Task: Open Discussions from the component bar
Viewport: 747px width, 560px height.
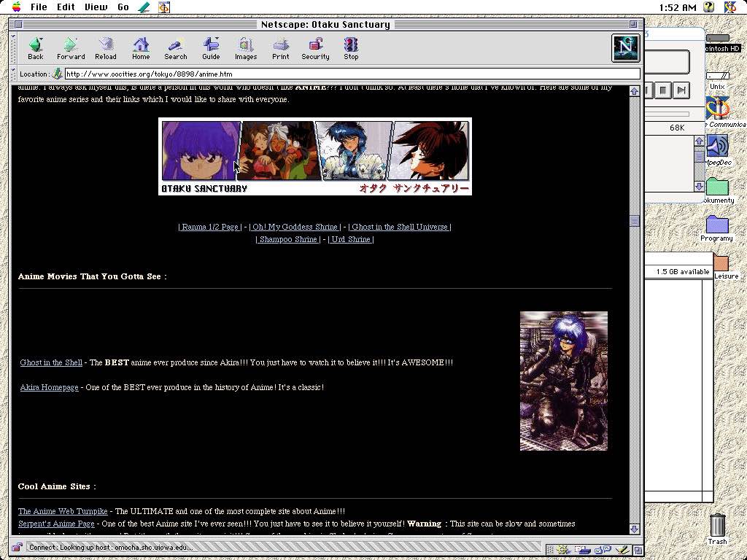Action: click(x=603, y=550)
